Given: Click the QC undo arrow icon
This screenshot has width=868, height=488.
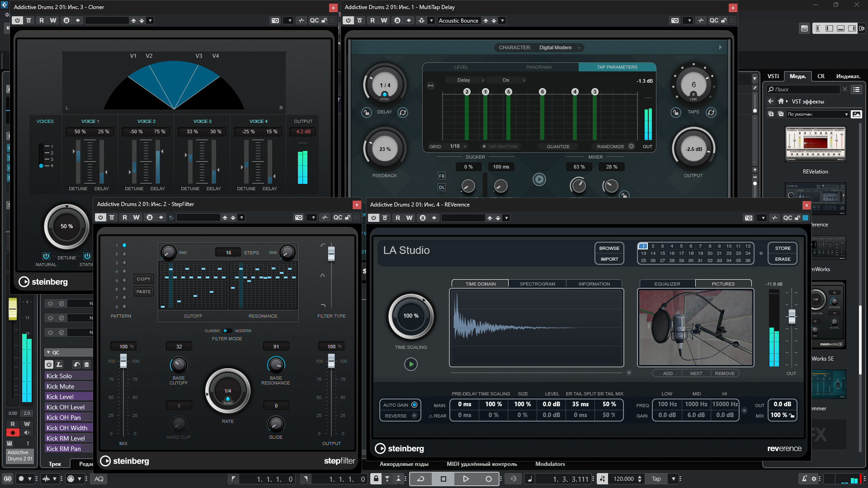Looking at the screenshot, I should [x=76, y=364].
